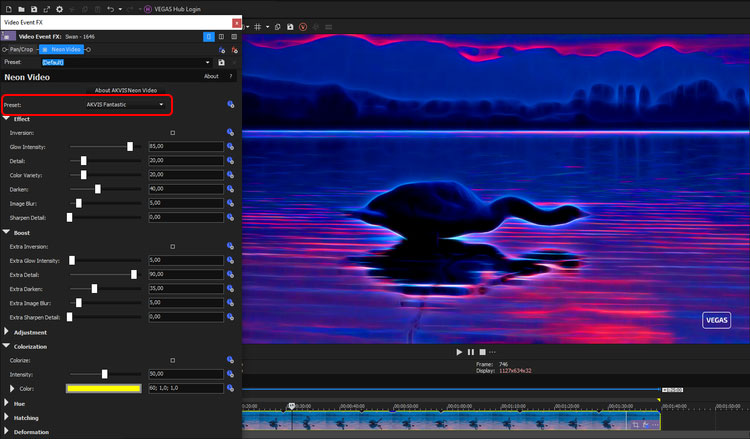
Task: Click the Event FX icon on timeline clip
Action: click(645, 424)
